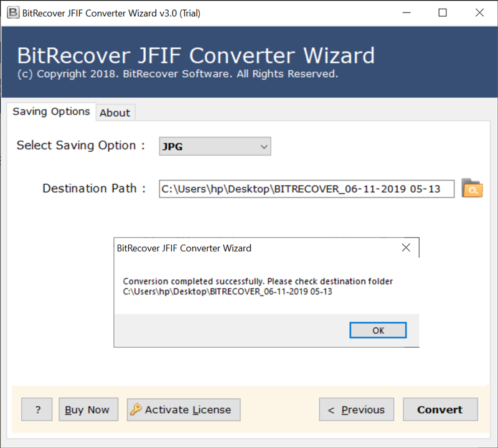Open the Select Saving Option JPG dropdown

click(215, 146)
